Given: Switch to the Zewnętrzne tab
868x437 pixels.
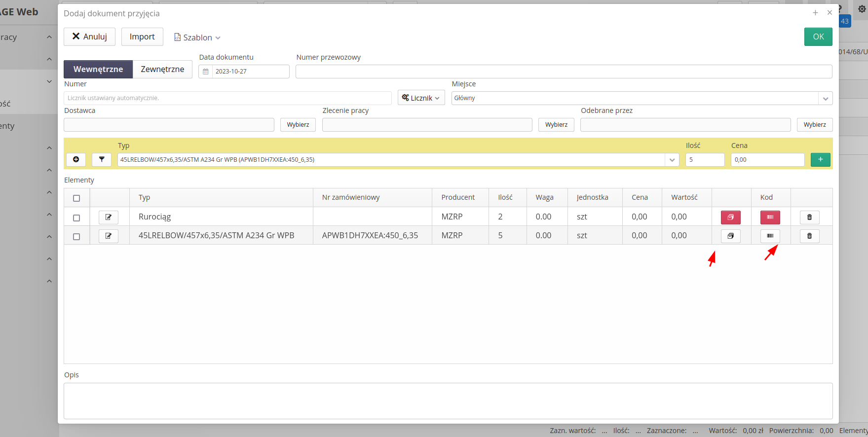Looking at the screenshot, I should point(162,69).
